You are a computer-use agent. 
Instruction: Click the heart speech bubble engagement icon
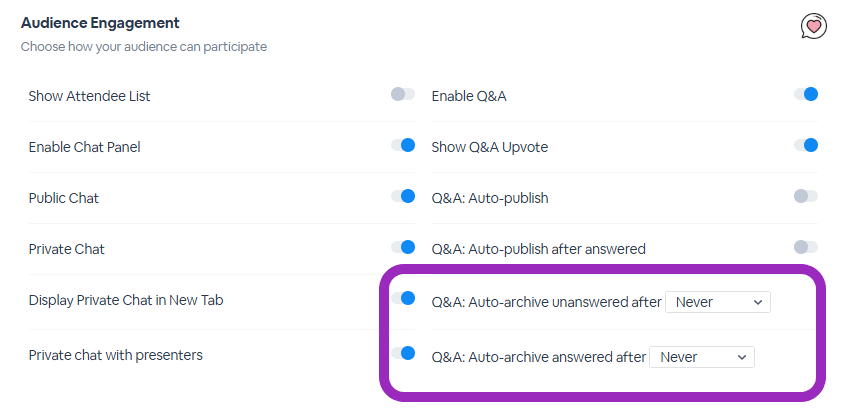[x=814, y=26]
